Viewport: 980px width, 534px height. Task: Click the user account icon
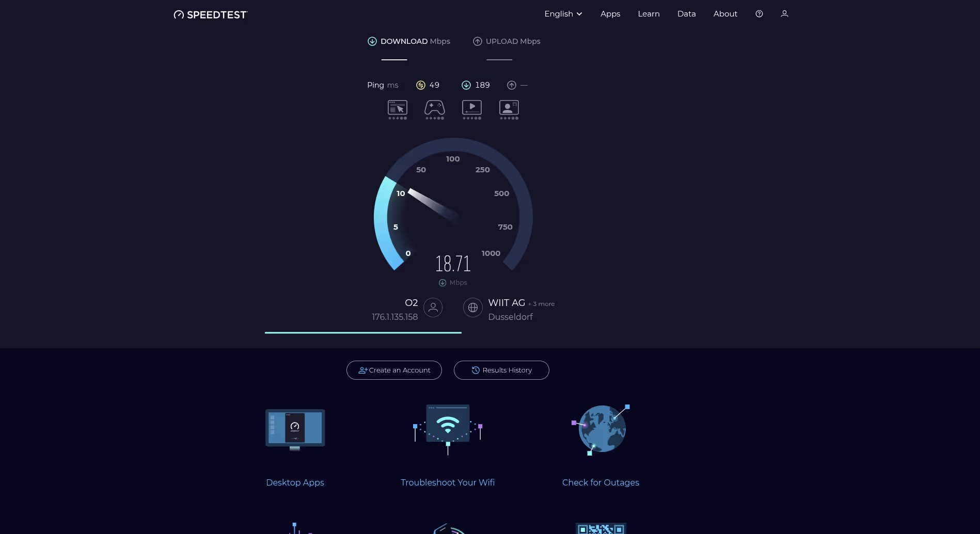point(784,13)
